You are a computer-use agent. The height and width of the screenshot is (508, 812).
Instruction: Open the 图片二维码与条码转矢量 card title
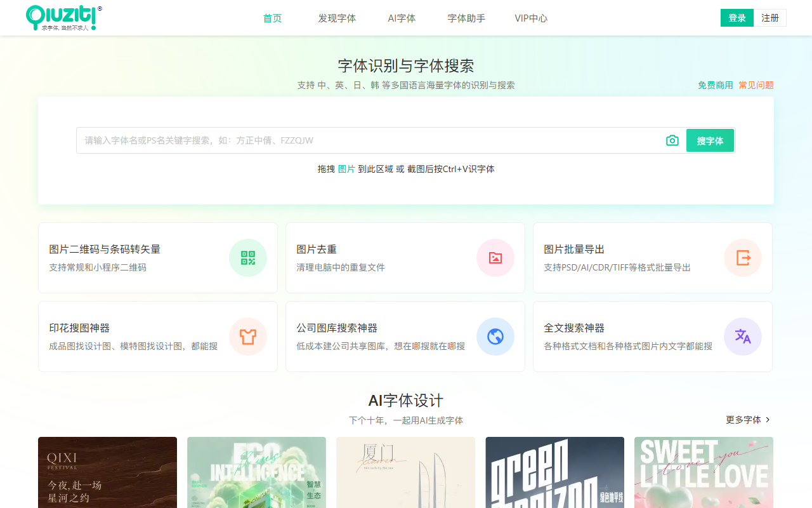tap(105, 250)
